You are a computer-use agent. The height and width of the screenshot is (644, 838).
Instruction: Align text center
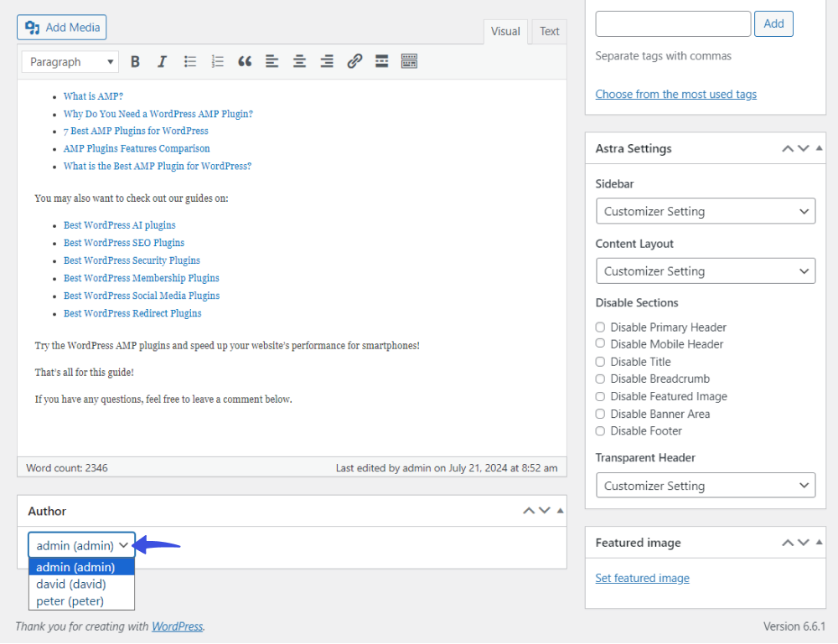pyautogui.click(x=299, y=62)
